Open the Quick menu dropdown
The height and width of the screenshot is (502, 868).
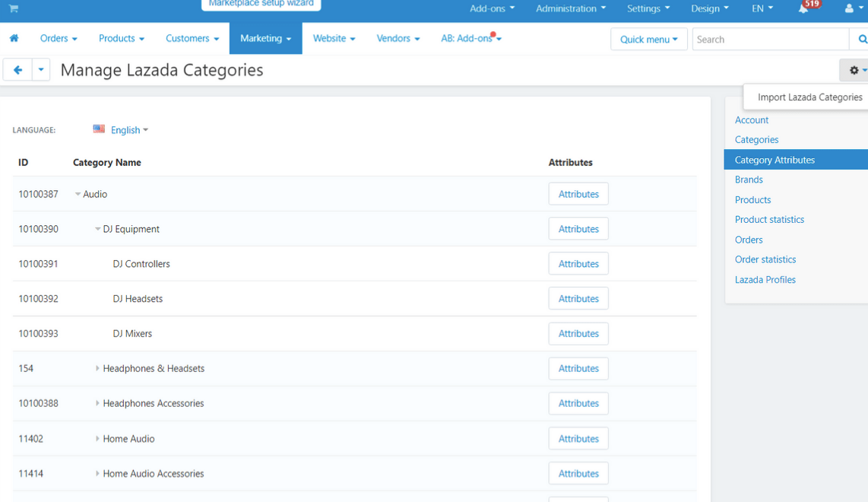point(649,40)
